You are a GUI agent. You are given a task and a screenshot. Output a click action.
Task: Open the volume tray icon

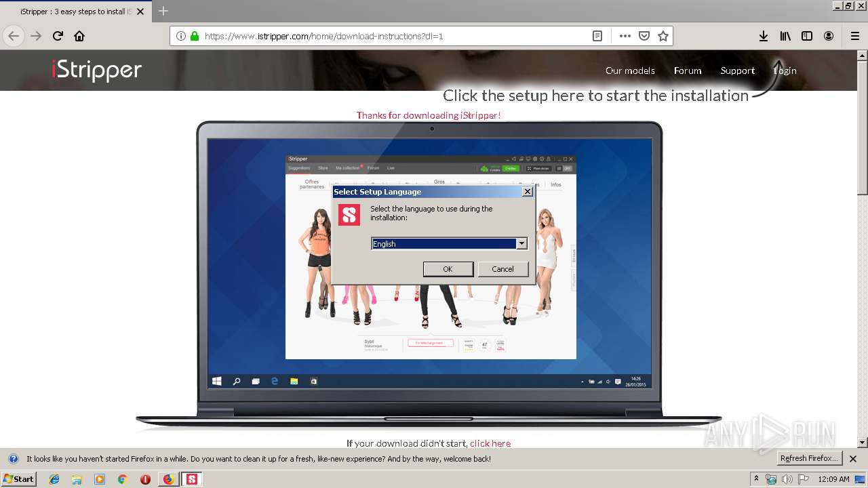(787, 479)
